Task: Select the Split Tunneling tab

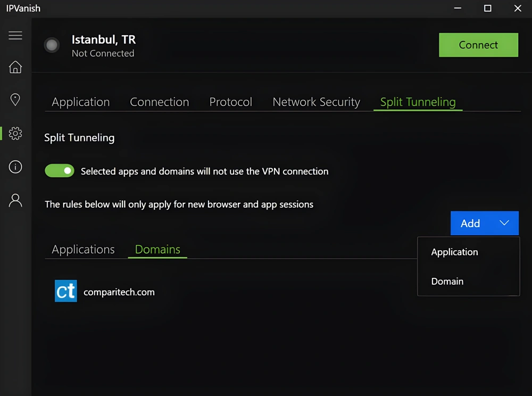Action: pos(418,102)
